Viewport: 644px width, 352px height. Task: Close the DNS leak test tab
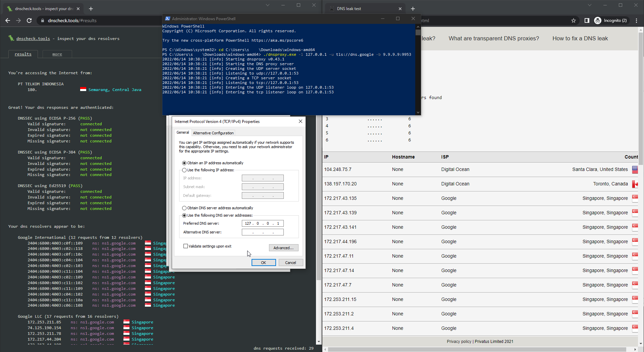400,9
